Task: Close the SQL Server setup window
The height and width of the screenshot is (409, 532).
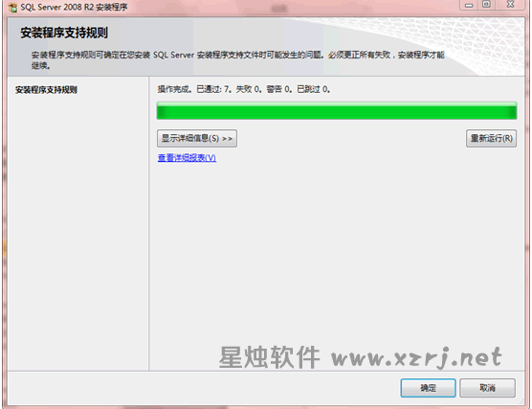Action: 510,5
